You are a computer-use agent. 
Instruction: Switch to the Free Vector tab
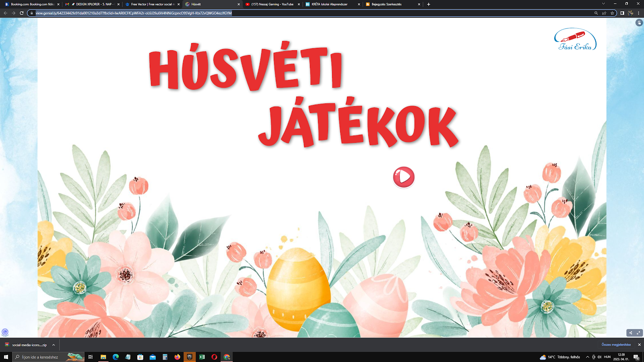click(152, 4)
